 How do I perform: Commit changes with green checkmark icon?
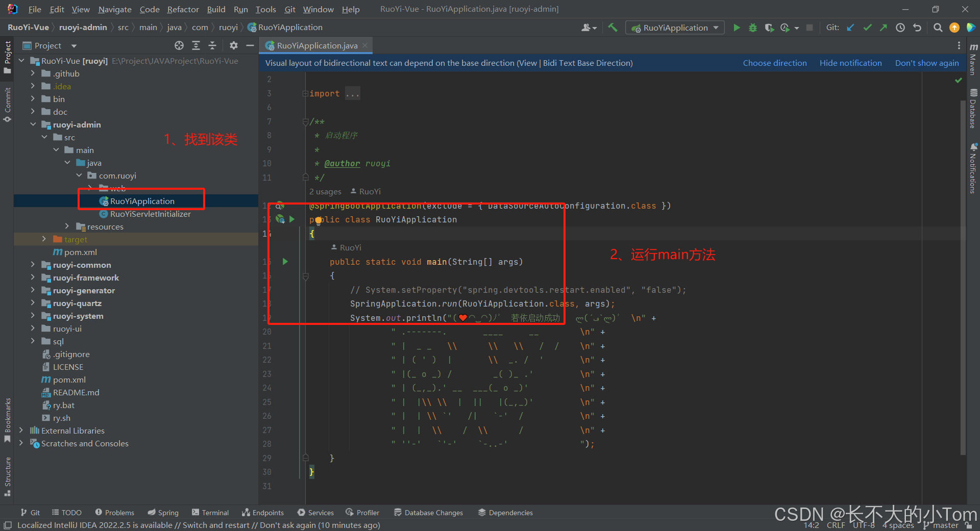point(867,28)
